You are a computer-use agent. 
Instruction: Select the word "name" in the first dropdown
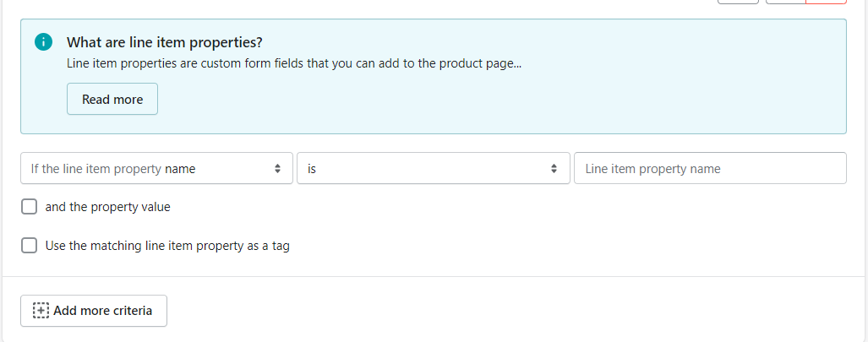[x=181, y=169]
